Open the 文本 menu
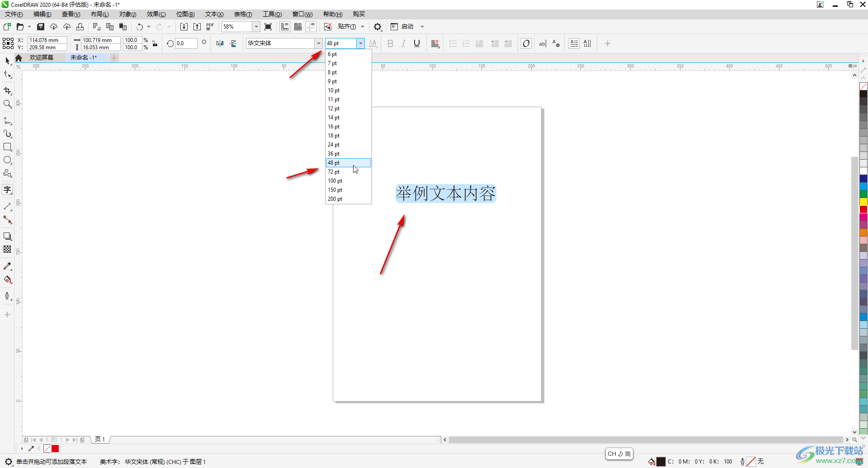 [214, 14]
